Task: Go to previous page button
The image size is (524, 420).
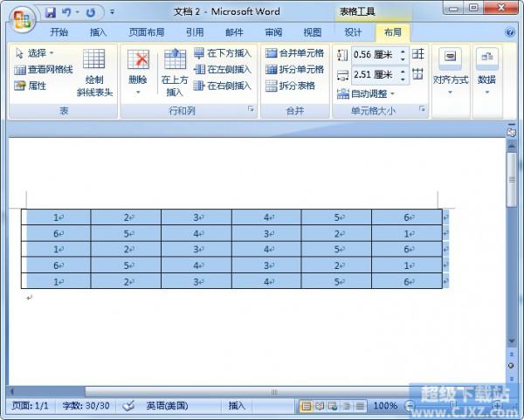Action: pyautogui.click(x=511, y=355)
